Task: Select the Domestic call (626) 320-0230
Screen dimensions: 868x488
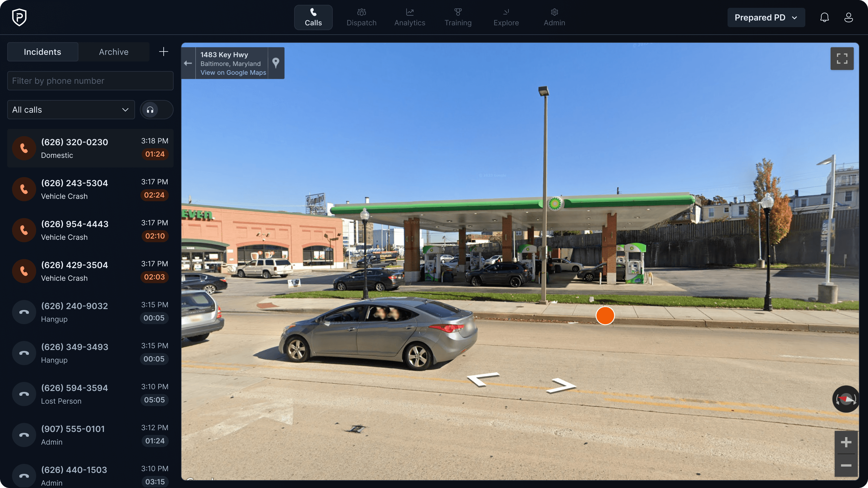Action: (90, 148)
